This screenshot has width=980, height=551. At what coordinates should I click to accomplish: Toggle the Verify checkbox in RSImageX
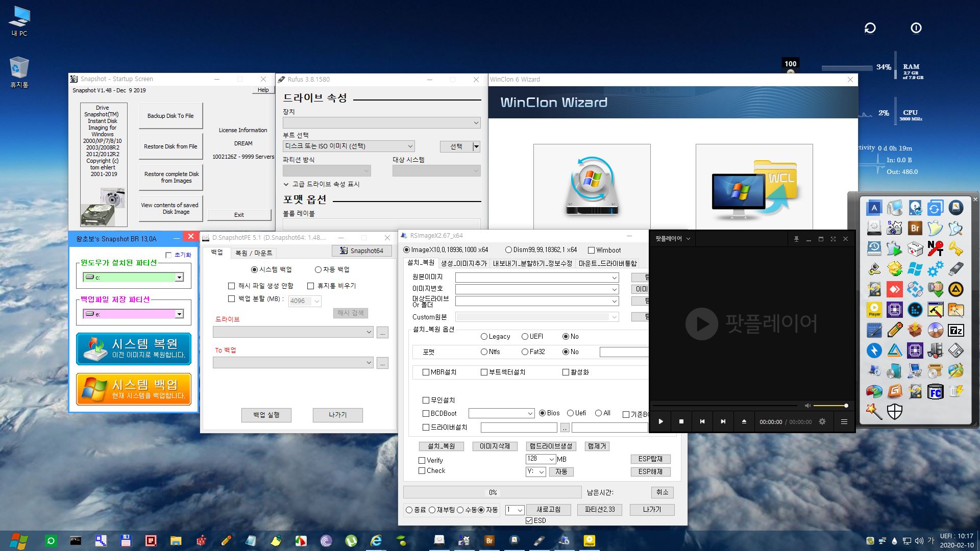coord(422,460)
